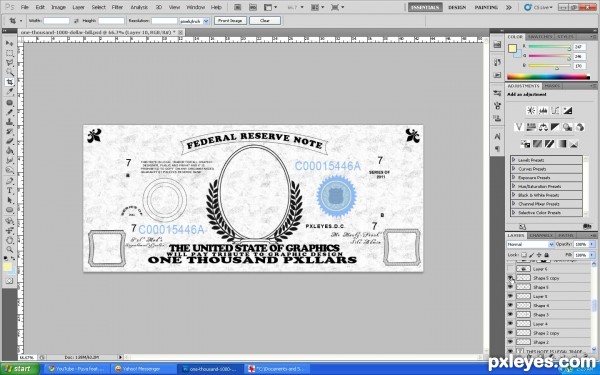Click the Clear button in options bar

(265, 21)
